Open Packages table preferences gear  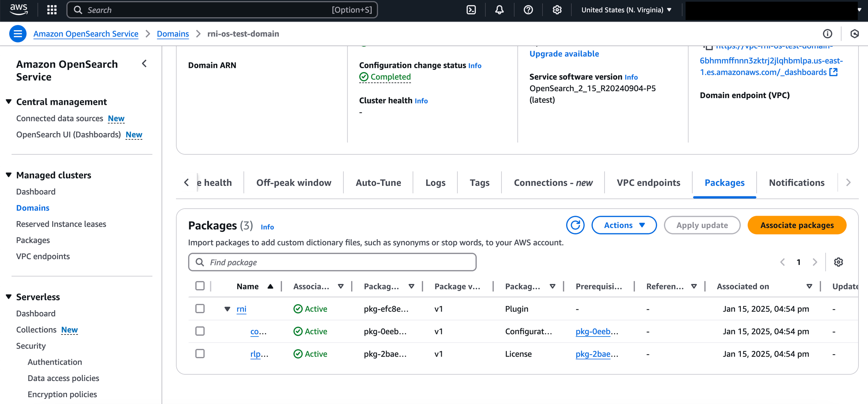839,262
